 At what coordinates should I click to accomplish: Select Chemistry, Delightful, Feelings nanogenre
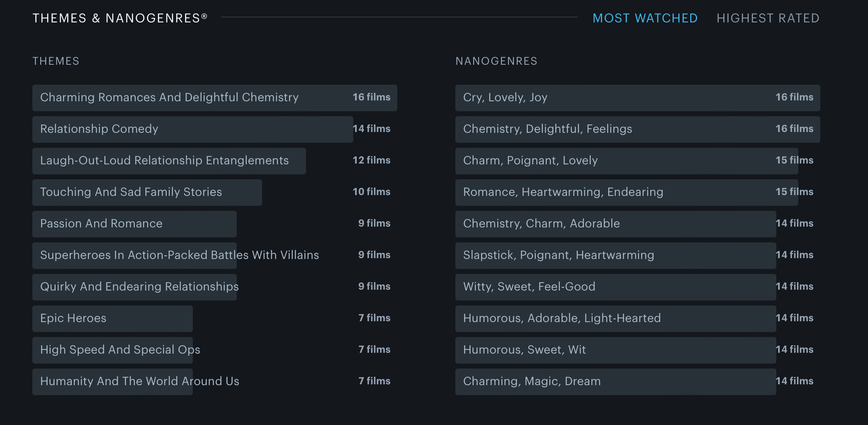(547, 129)
